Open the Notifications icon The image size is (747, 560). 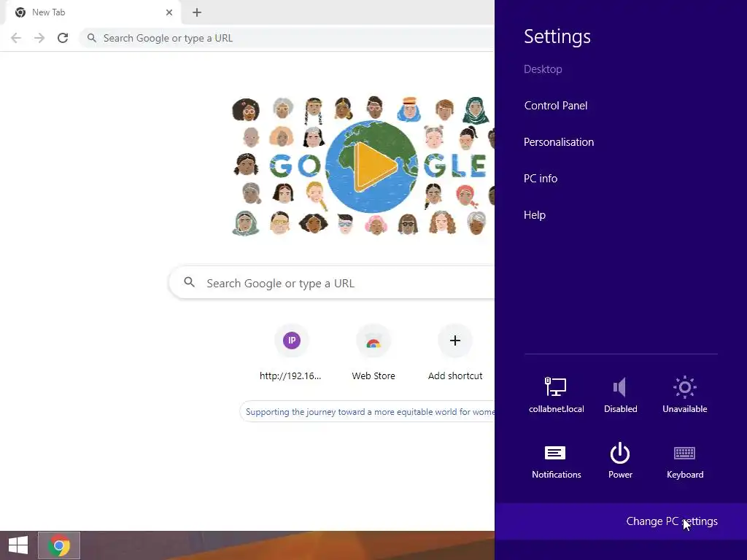[x=556, y=461]
